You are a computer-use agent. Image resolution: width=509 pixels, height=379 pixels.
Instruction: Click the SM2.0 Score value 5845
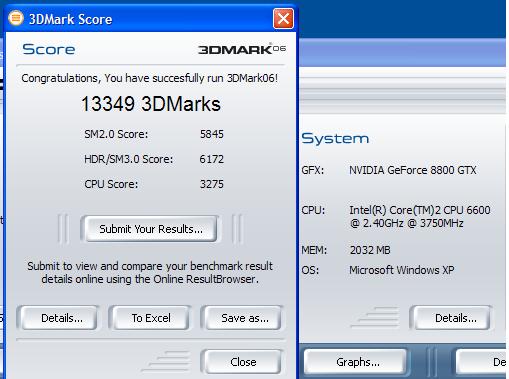[x=212, y=134]
